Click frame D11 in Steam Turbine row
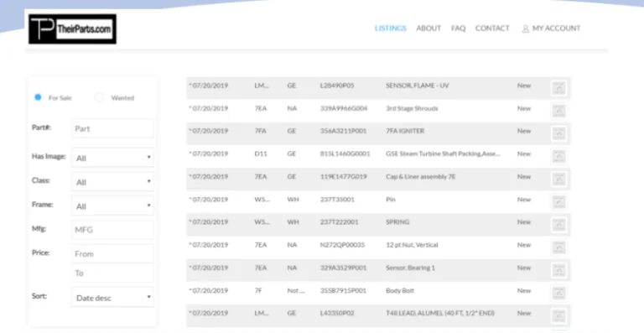644x333 pixels. tap(261, 153)
